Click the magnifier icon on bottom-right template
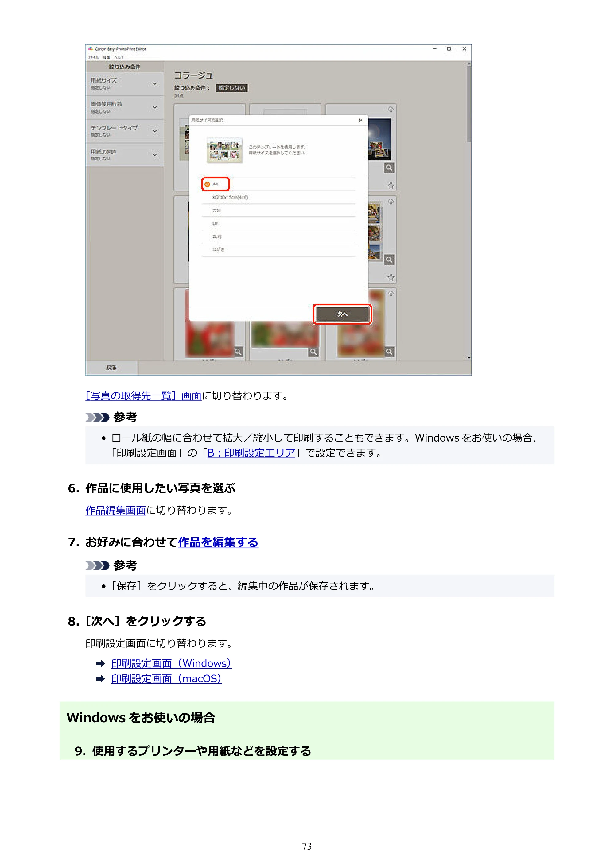 (389, 352)
